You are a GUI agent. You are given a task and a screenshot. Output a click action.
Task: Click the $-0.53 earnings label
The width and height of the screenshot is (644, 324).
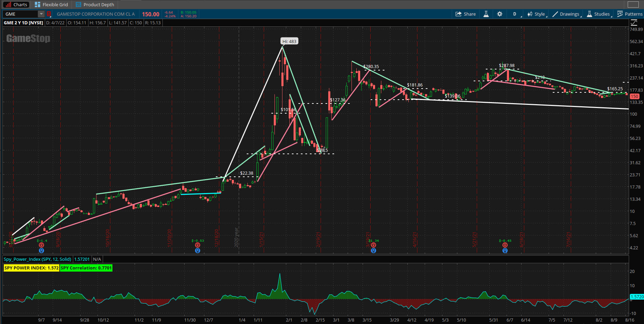[197, 241]
